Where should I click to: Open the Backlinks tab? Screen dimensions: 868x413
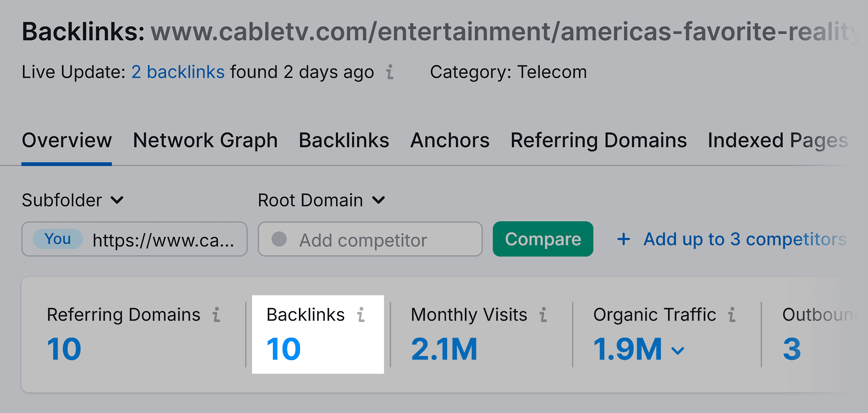click(344, 140)
